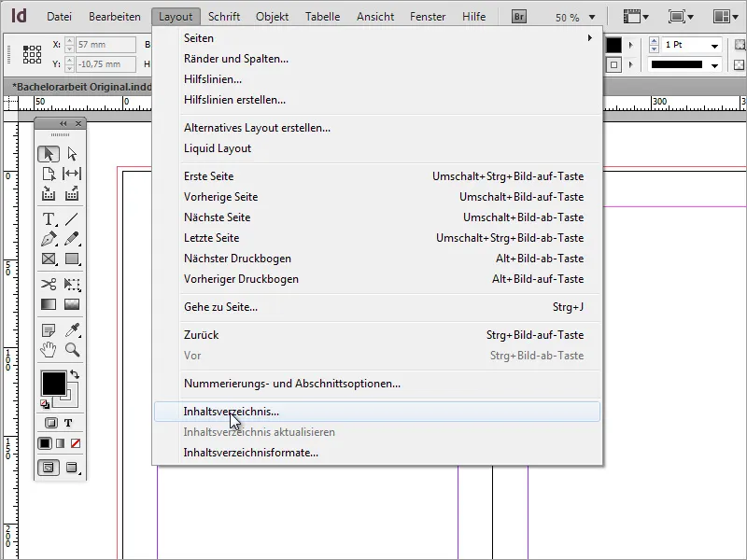747x560 pixels.
Task: Apply None to fill
Action: tap(76, 443)
